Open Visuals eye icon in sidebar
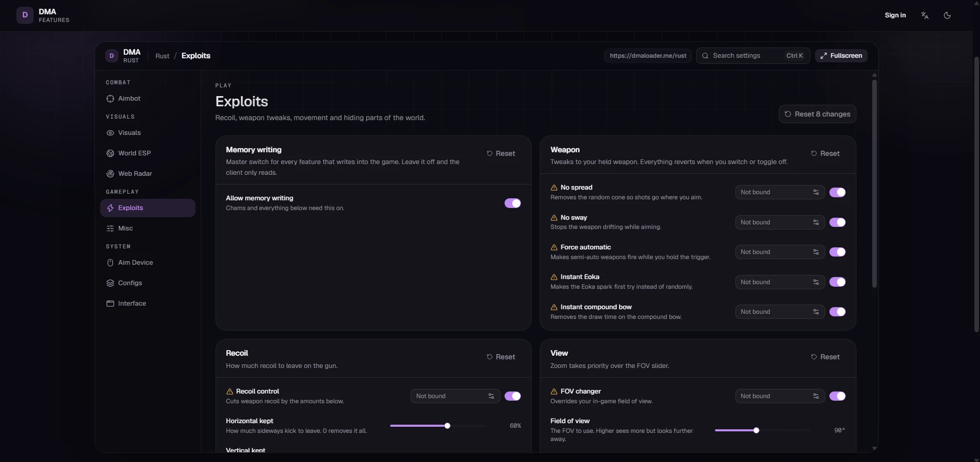This screenshot has height=462, width=980. [110, 133]
